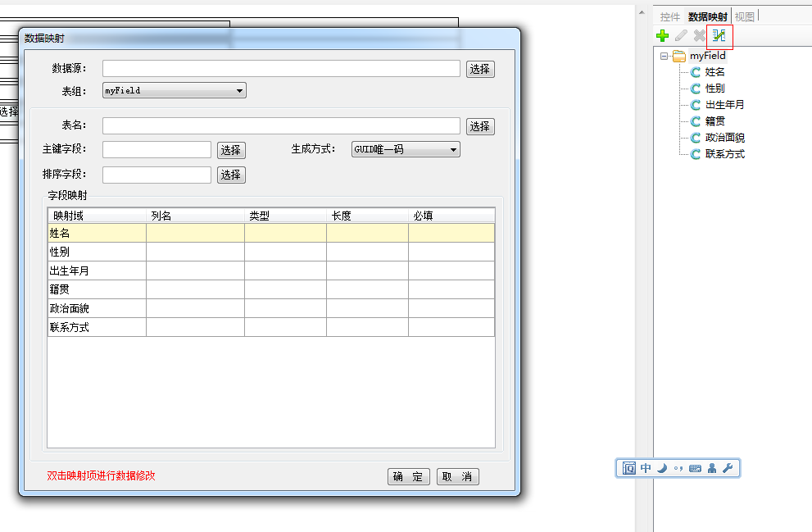The image size is (812, 532).
Task: Select the 出生年月 row in mapping table
Action: (271, 271)
